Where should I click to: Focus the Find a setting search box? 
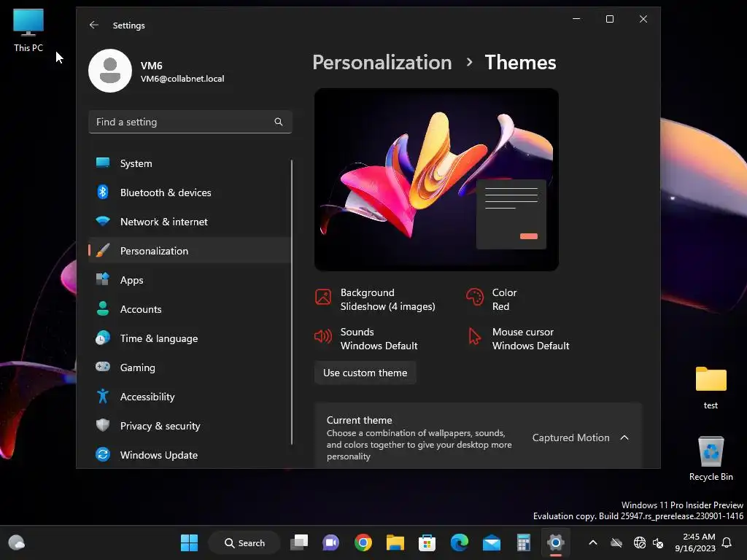(x=190, y=122)
